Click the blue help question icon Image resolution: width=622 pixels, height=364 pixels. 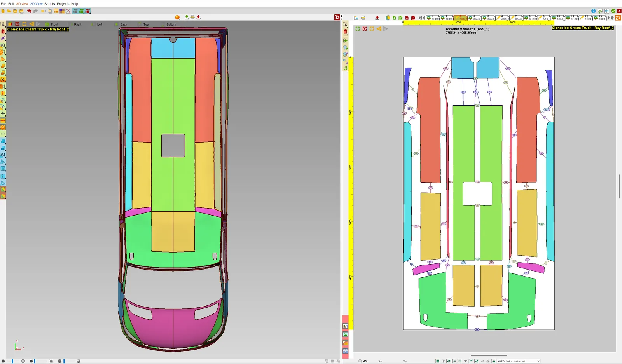tap(594, 11)
